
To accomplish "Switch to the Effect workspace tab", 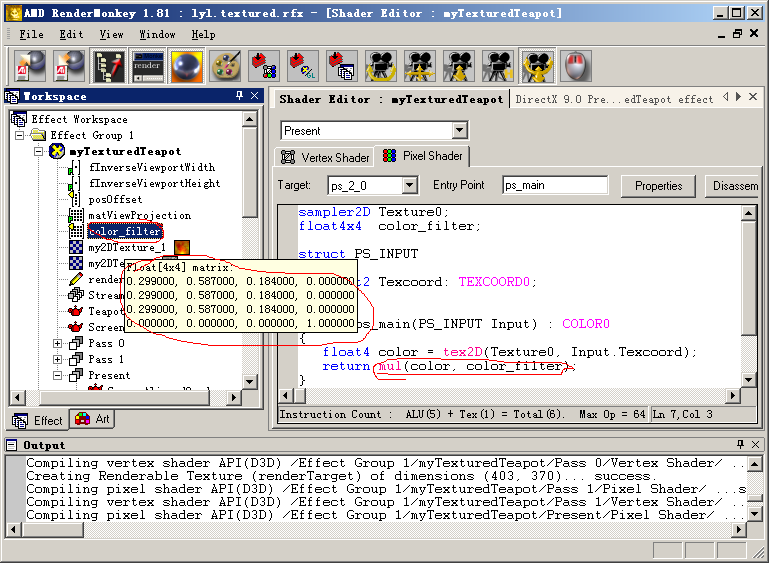I will coord(38,420).
